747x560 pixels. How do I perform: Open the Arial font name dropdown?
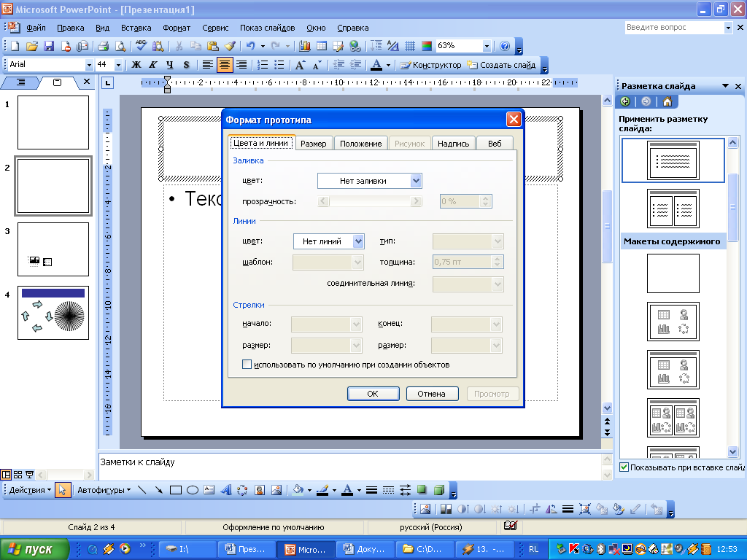click(89, 65)
